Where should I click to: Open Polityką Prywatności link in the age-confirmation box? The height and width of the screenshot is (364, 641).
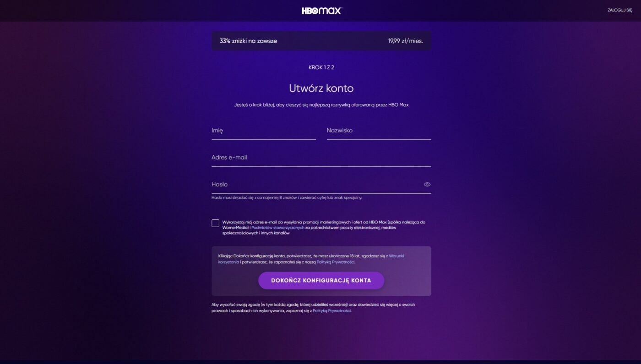[x=336, y=262]
